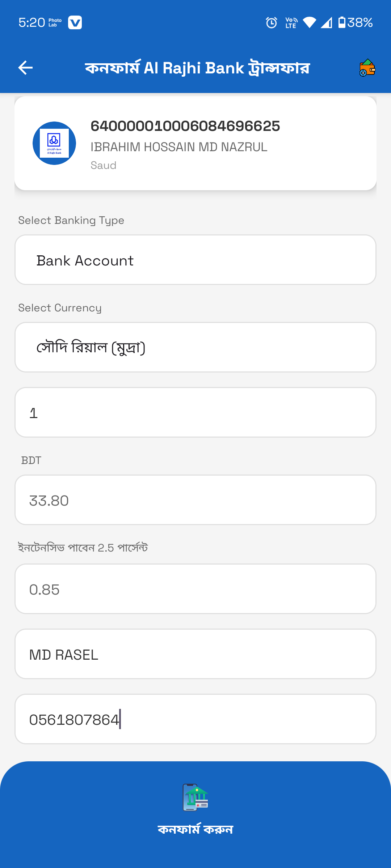Screen dimensions: 391x868
Task: Tap the BDT field showing 33.80
Action: [x=195, y=500]
